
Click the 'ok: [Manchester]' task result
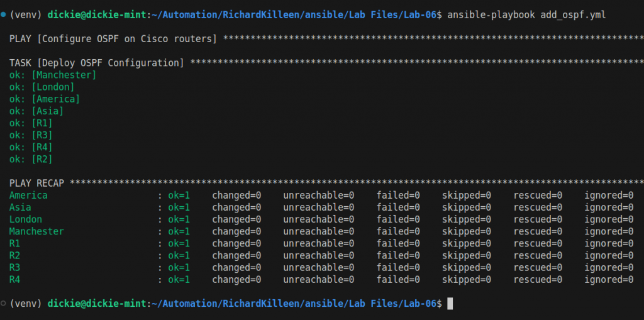pyautogui.click(x=53, y=75)
